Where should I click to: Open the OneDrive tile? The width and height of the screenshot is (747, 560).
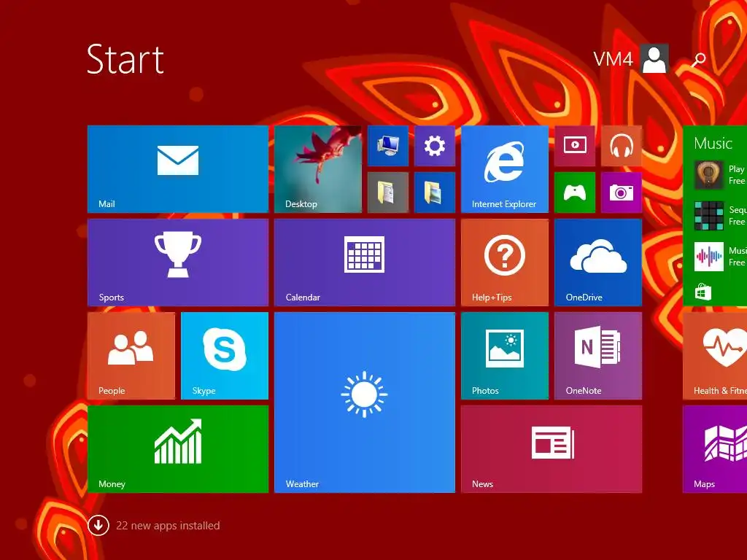pos(598,262)
